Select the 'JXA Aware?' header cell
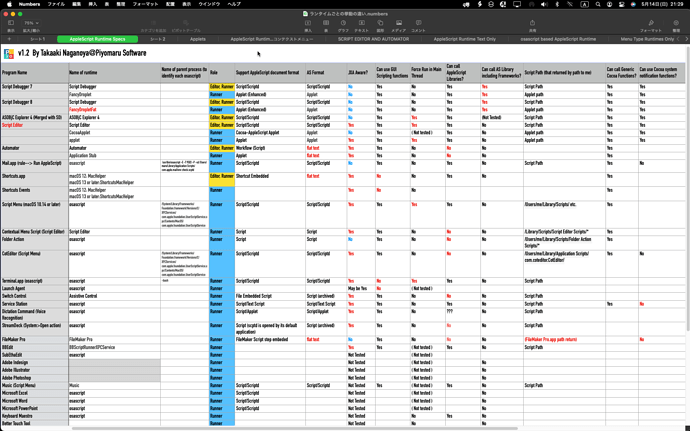The height and width of the screenshot is (431, 690). (x=361, y=73)
